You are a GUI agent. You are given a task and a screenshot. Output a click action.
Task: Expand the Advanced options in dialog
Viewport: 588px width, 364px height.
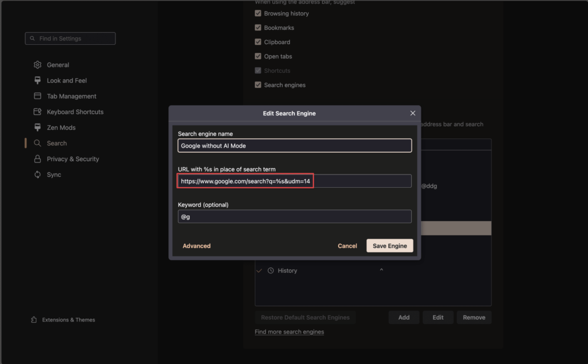click(x=196, y=246)
